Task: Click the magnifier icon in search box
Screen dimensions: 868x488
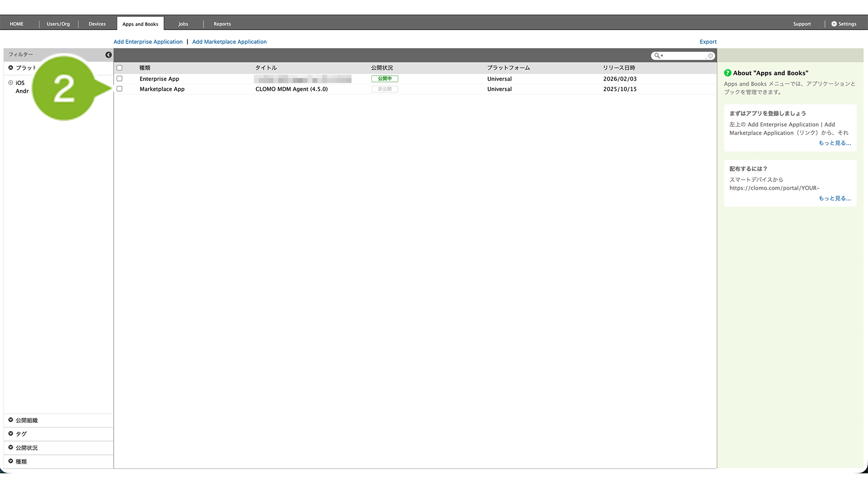Action: tap(657, 56)
